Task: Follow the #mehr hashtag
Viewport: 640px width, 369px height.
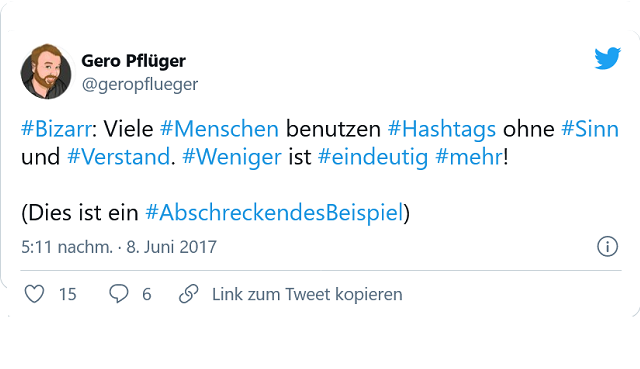Action: [469, 157]
